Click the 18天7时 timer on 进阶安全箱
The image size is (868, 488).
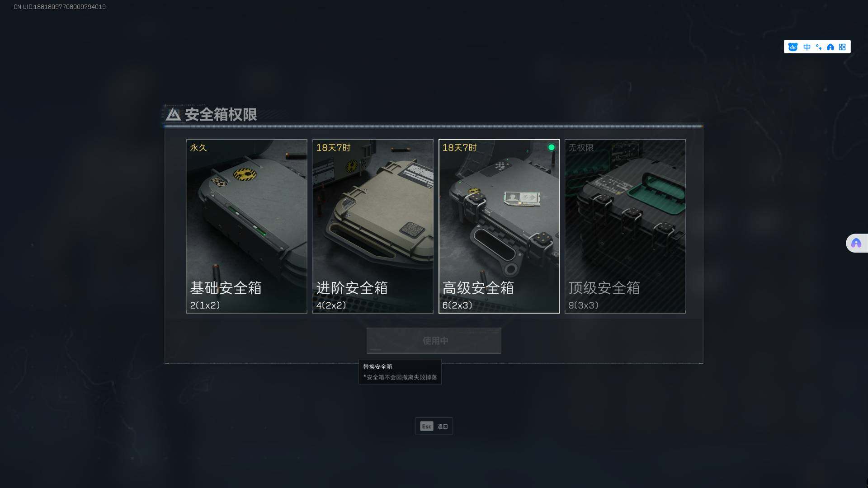click(x=333, y=148)
